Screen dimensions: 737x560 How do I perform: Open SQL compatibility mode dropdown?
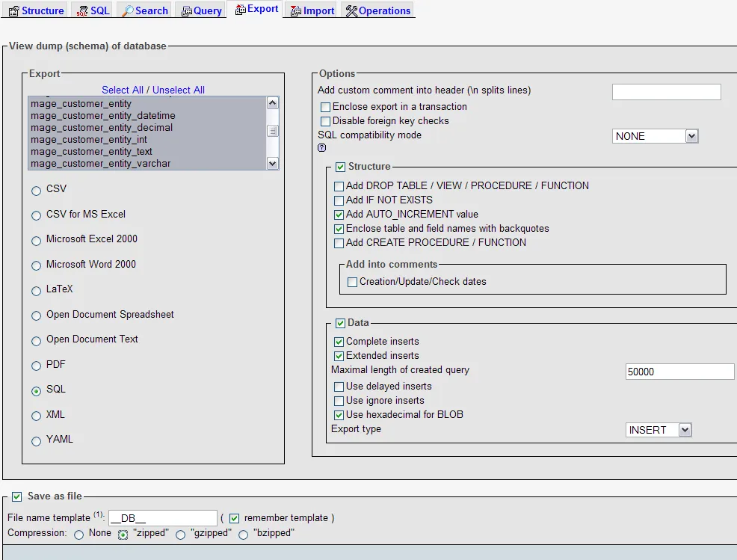pos(655,136)
